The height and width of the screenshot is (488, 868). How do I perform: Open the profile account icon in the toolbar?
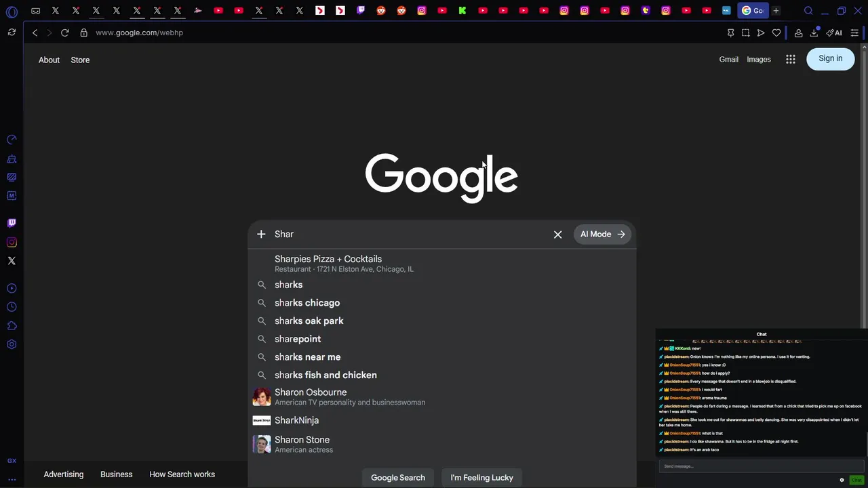coord(798,33)
